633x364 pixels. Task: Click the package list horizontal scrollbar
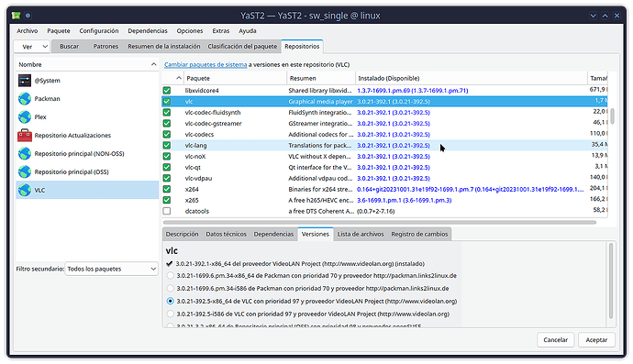click(380, 223)
